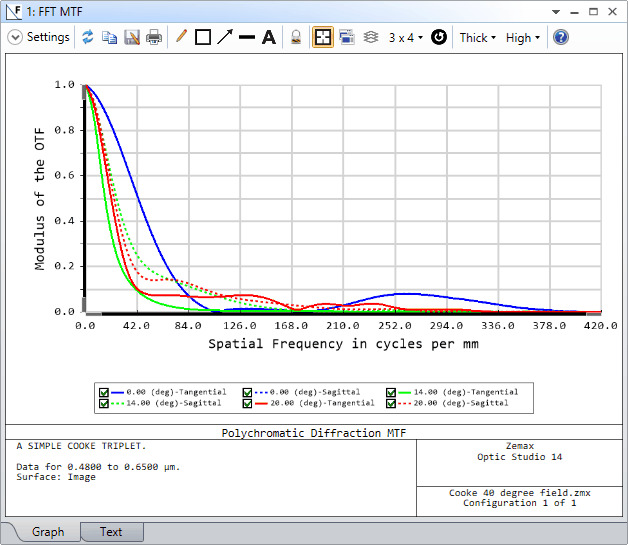This screenshot has height=545, width=628.
Task: Disable the 20.00 (deg)-Tangential curve checkbox
Action: click(x=247, y=403)
